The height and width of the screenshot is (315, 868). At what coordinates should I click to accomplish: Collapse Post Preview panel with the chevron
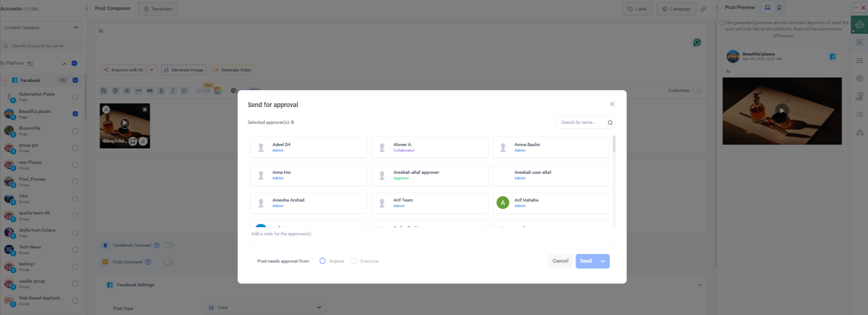717,8
